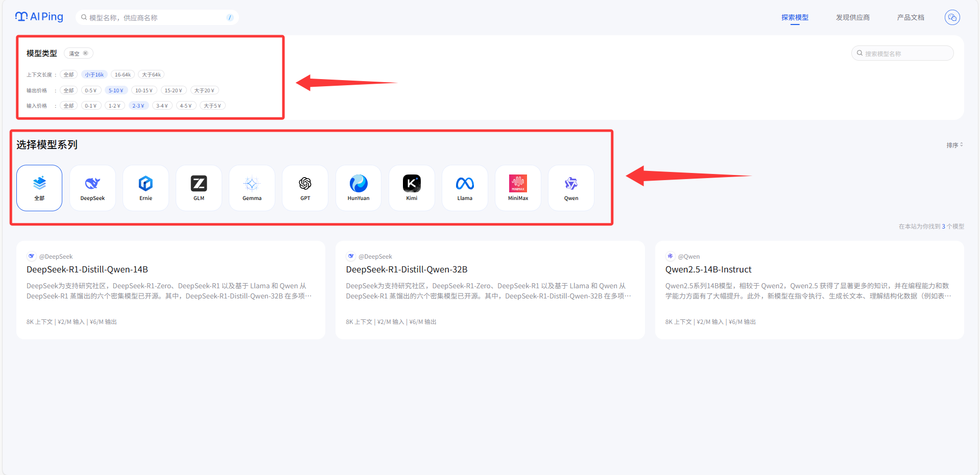The image size is (980, 475).
Task: Clear all filters with 清空 button
Action: pos(78,54)
